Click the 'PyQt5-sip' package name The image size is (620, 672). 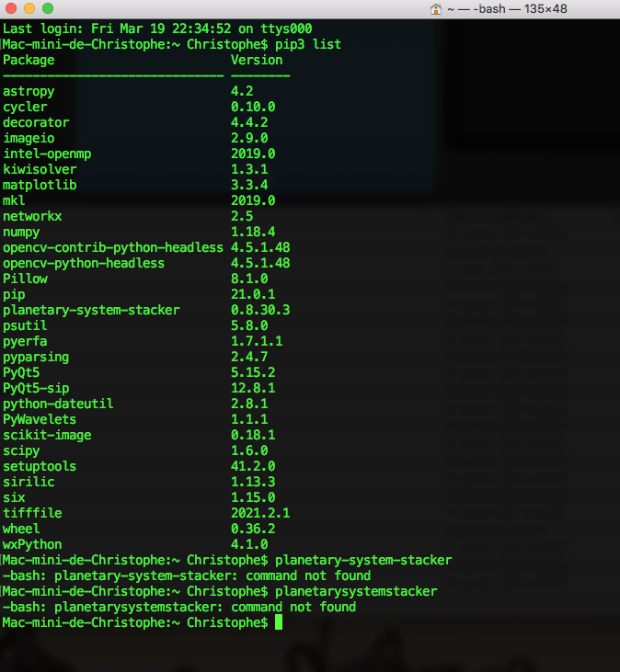click(x=36, y=388)
